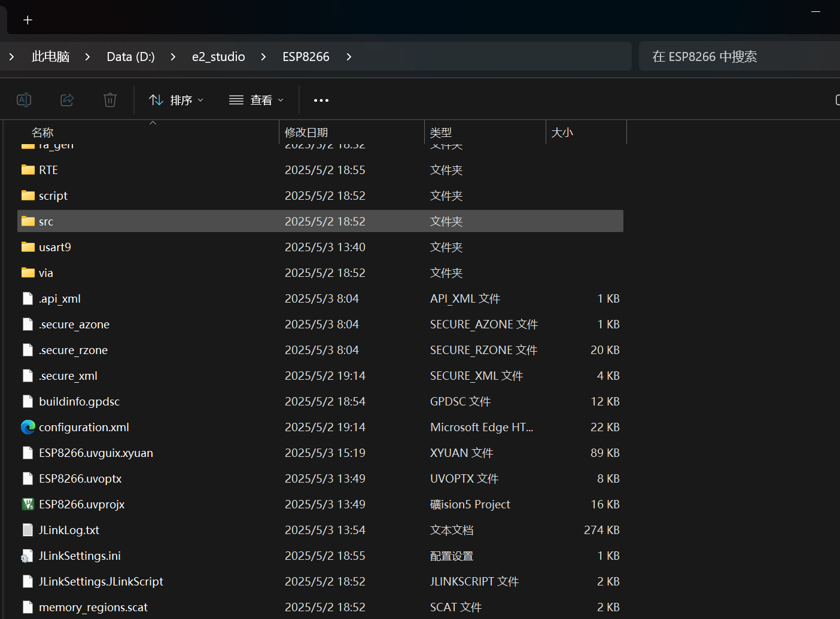Navigate to Data (D:) breadcrumb
The image size is (840, 619).
pos(130,57)
